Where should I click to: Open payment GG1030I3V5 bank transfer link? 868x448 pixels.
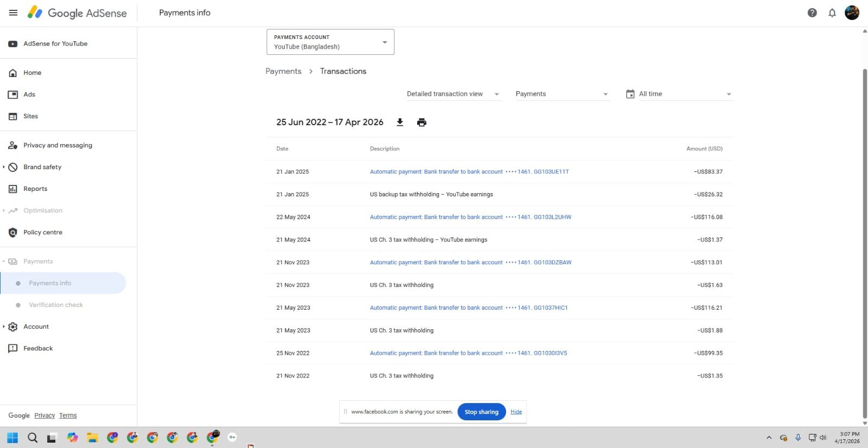[468, 353]
